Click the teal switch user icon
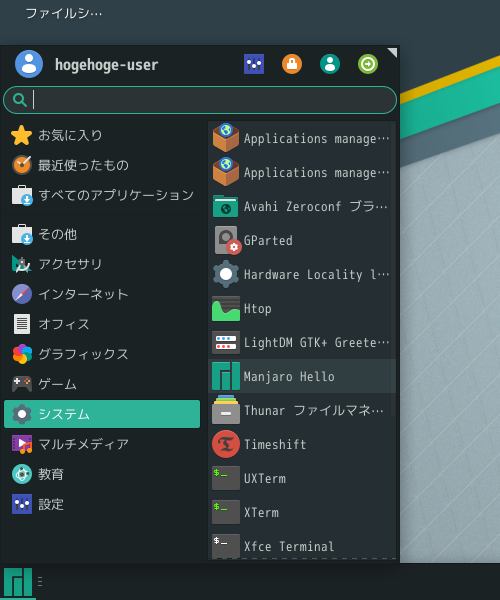This screenshot has width=500, height=600. pos(330,64)
